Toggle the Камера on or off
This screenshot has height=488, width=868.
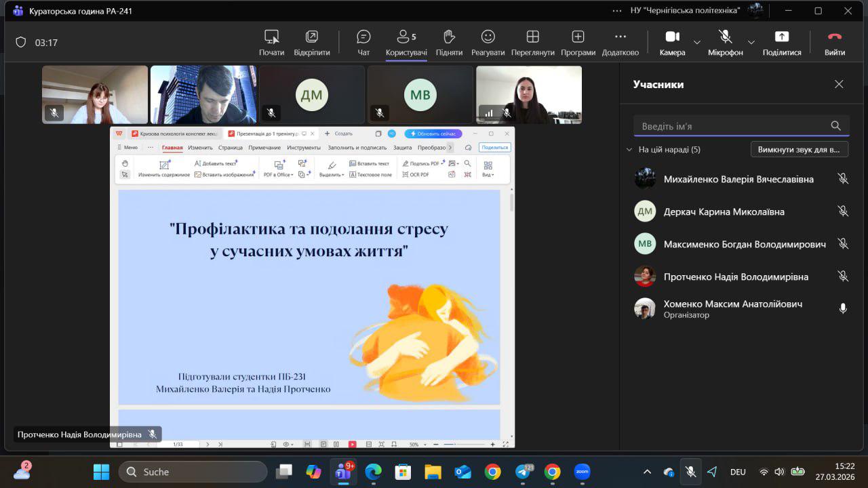coord(672,42)
